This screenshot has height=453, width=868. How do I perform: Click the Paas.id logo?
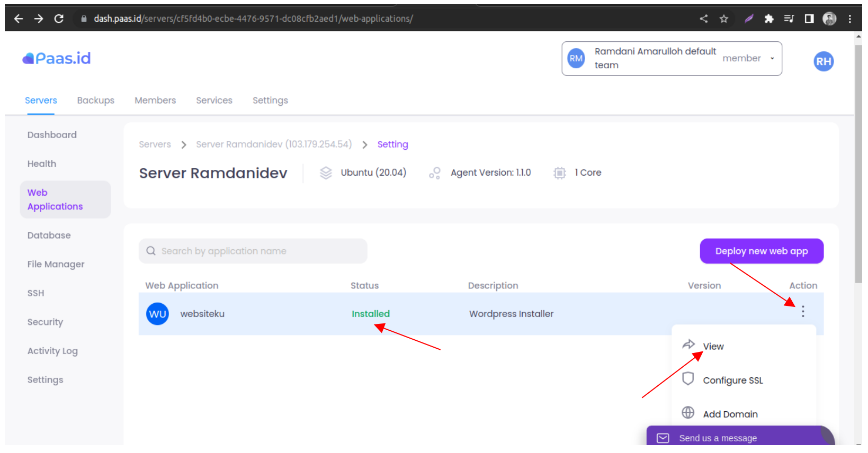(x=57, y=58)
